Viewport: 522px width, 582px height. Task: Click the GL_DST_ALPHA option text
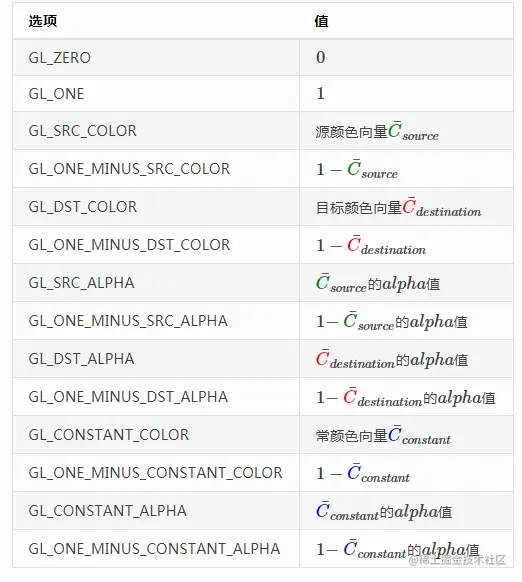(81, 359)
